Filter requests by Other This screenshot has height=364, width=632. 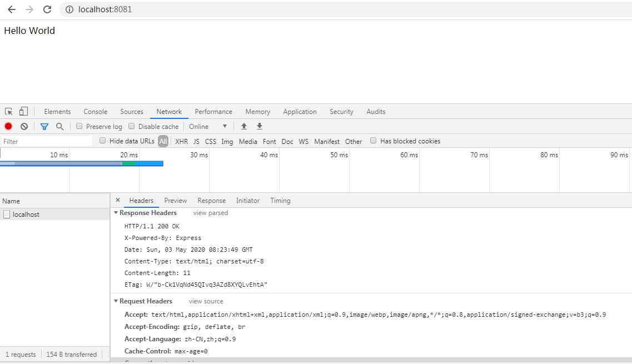[354, 142]
